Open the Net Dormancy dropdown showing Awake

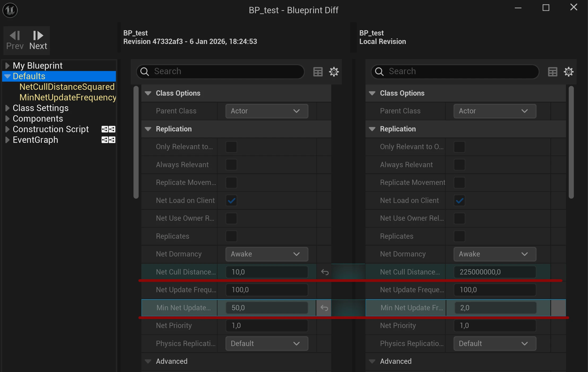(266, 254)
